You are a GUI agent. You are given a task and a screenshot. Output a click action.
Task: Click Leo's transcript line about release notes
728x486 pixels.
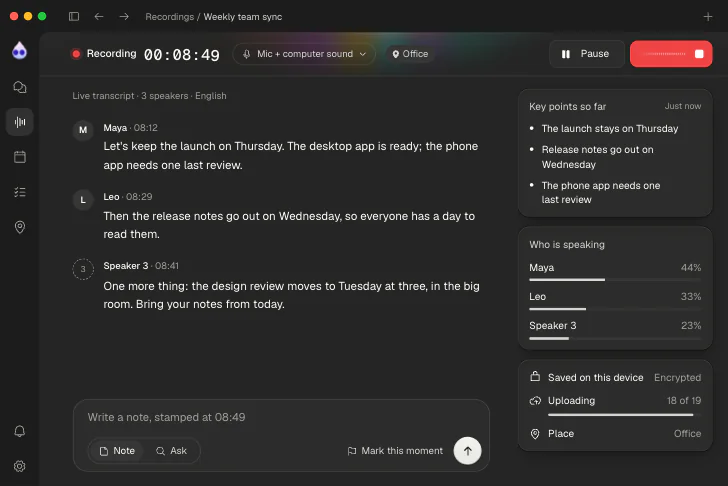(289, 225)
